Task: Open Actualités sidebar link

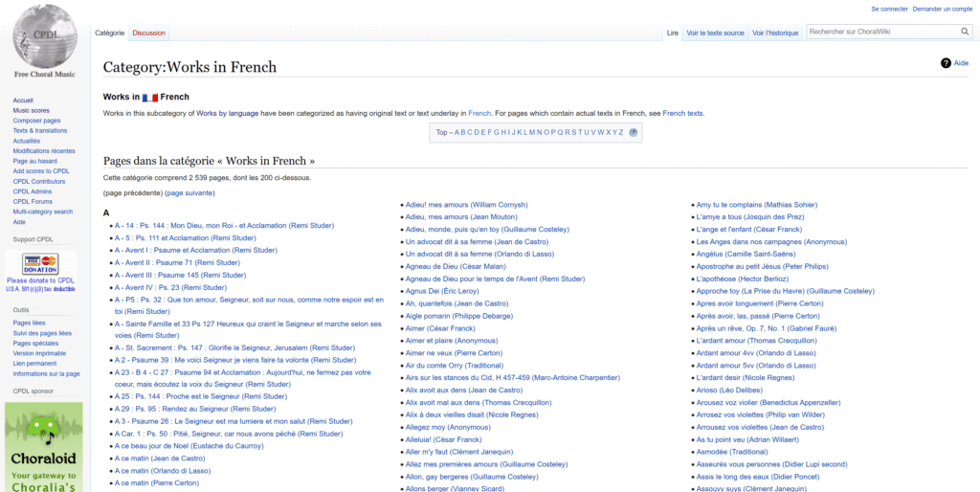Action: pyautogui.click(x=26, y=141)
